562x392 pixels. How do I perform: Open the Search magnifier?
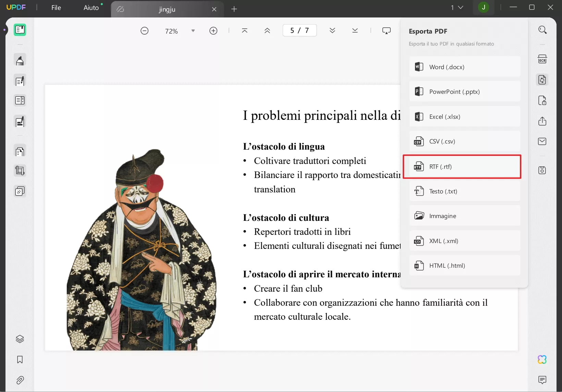[x=542, y=30]
